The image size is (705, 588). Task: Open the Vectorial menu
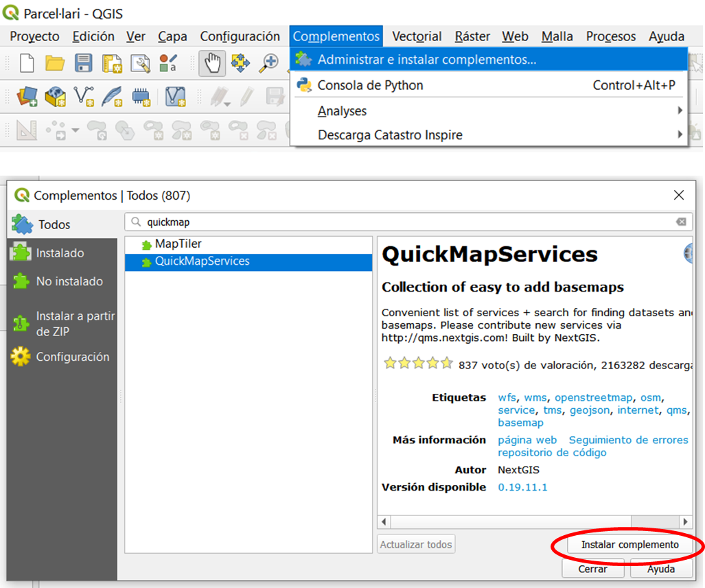417,36
